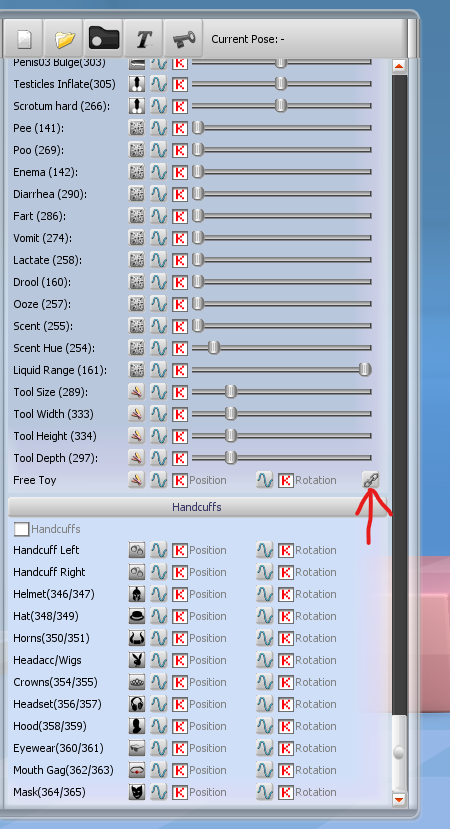Click the Hood(358/359) icon
The width and height of the screenshot is (450, 829).
tap(137, 726)
